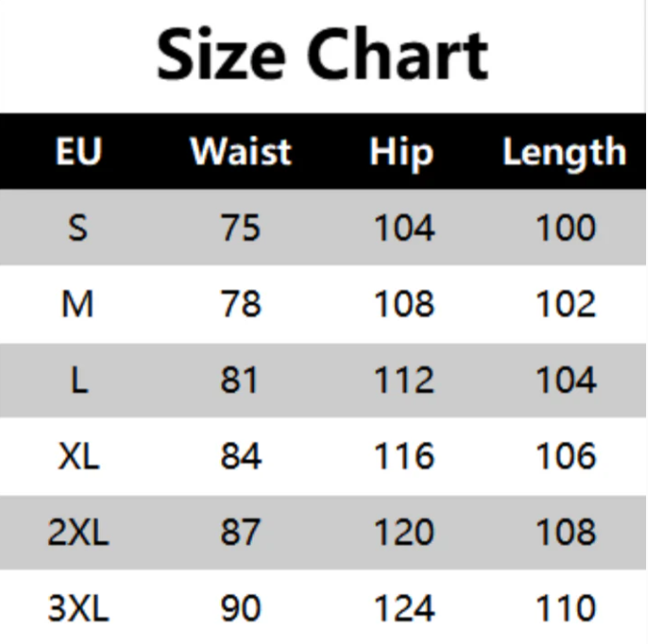Select the 3XL size row label
This screenshot has width=648, height=644.
(x=79, y=608)
